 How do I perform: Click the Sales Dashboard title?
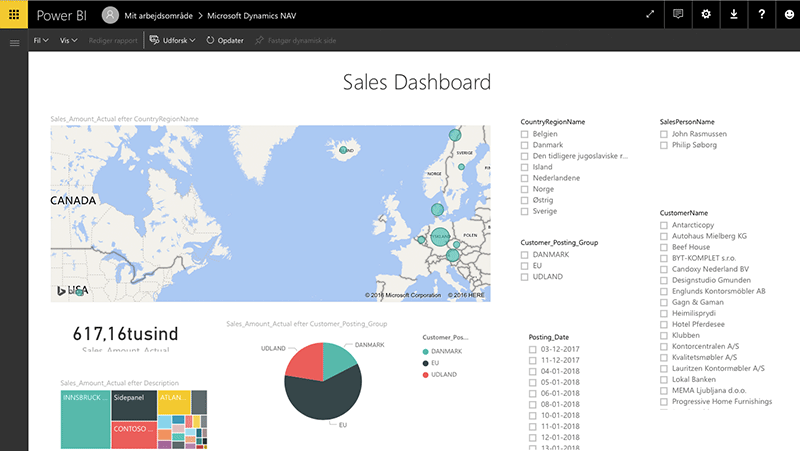[x=416, y=82]
